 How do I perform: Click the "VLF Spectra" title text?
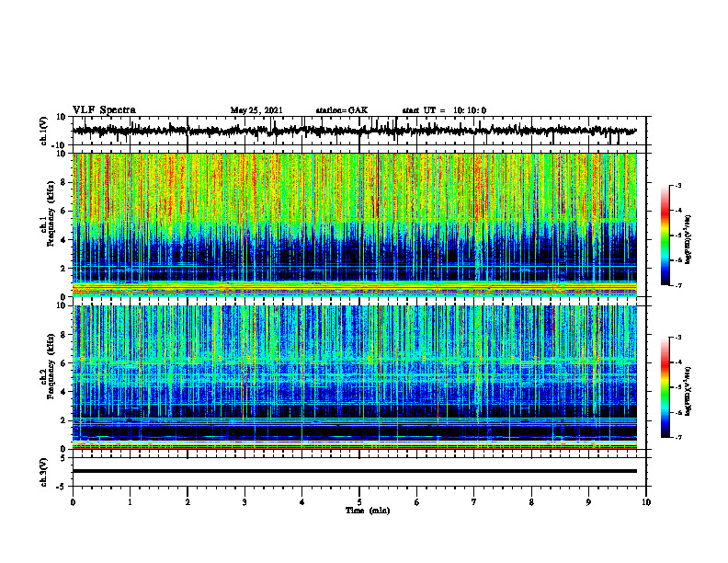coord(104,109)
